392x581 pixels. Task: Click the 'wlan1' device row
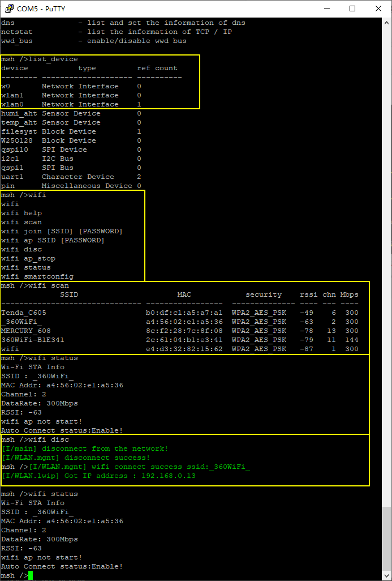coord(71,95)
